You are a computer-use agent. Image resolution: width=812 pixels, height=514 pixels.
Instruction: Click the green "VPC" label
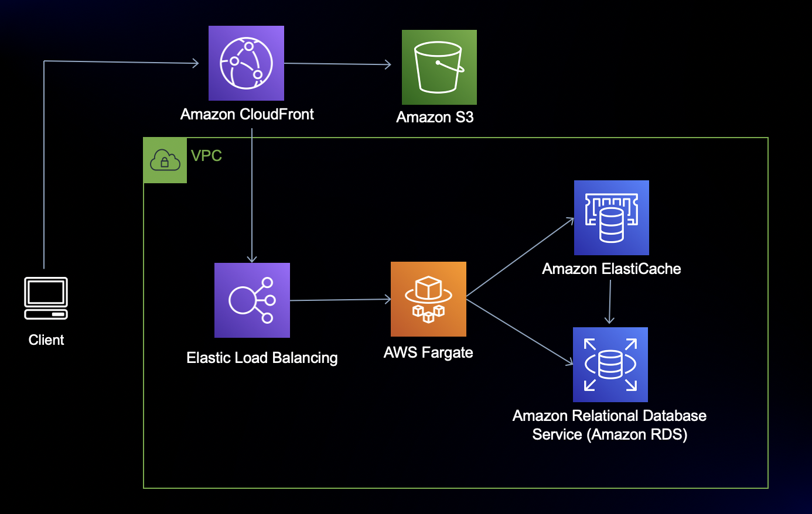tap(207, 156)
